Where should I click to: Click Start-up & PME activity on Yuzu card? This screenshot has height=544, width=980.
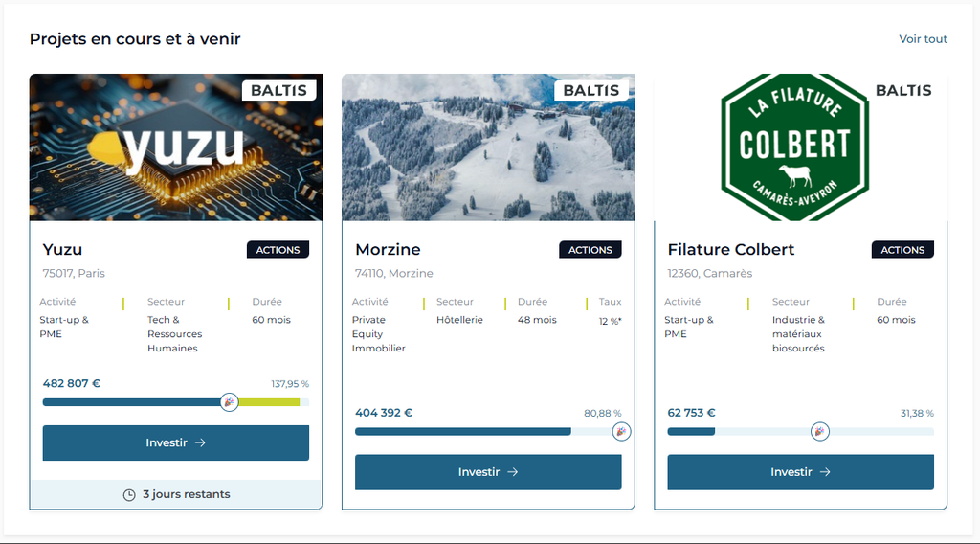point(64,327)
